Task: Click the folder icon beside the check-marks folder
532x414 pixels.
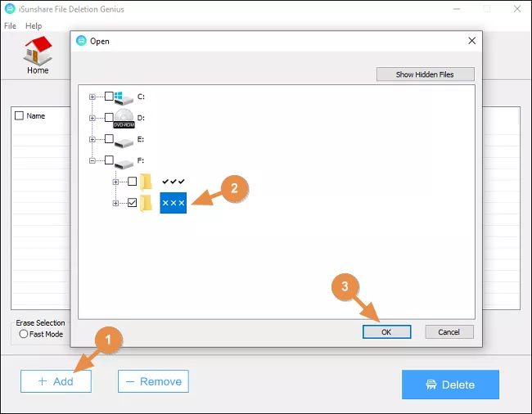Action: pyautogui.click(x=147, y=181)
